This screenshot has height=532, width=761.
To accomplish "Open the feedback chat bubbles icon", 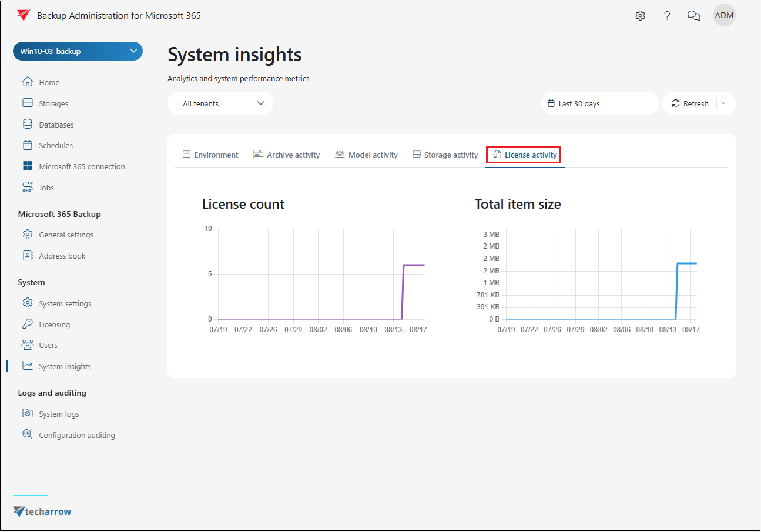I will pyautogui.click(x=693, y=16).
